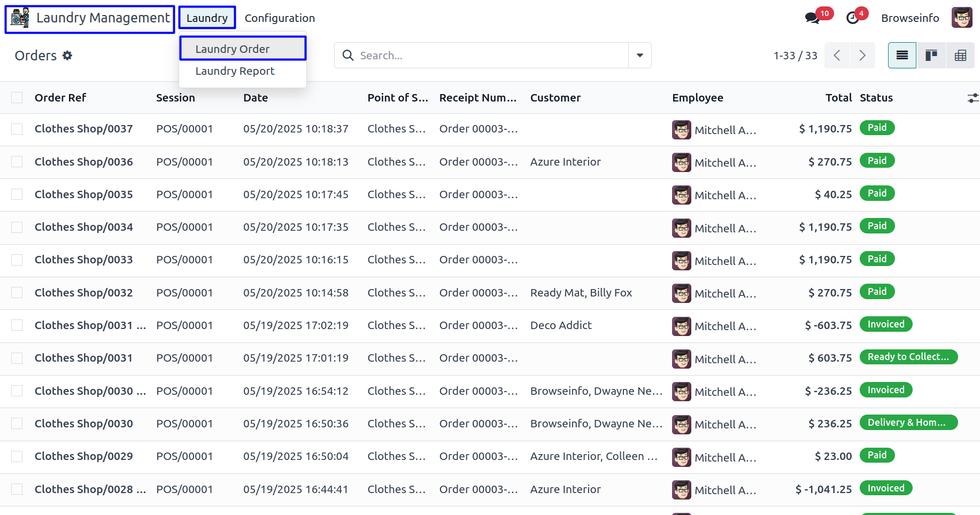Select the Clothes Shop/0033 row checkbox

[x=17, y=260]
